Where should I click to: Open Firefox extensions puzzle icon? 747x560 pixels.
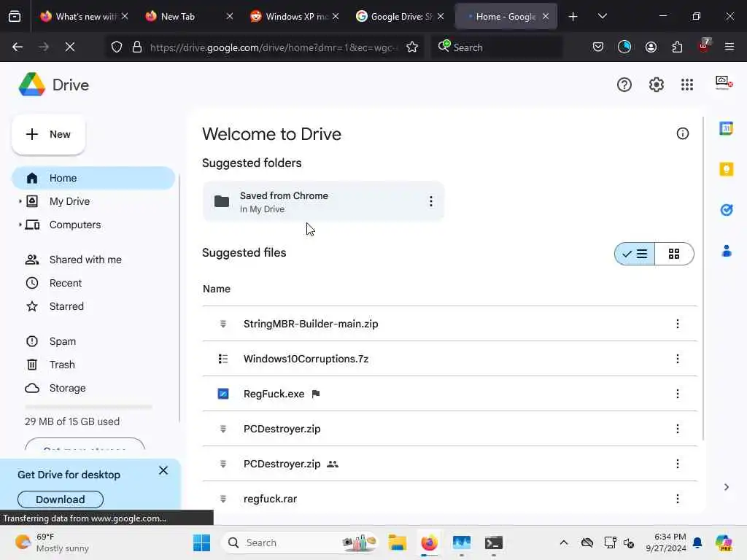[677, 47]
